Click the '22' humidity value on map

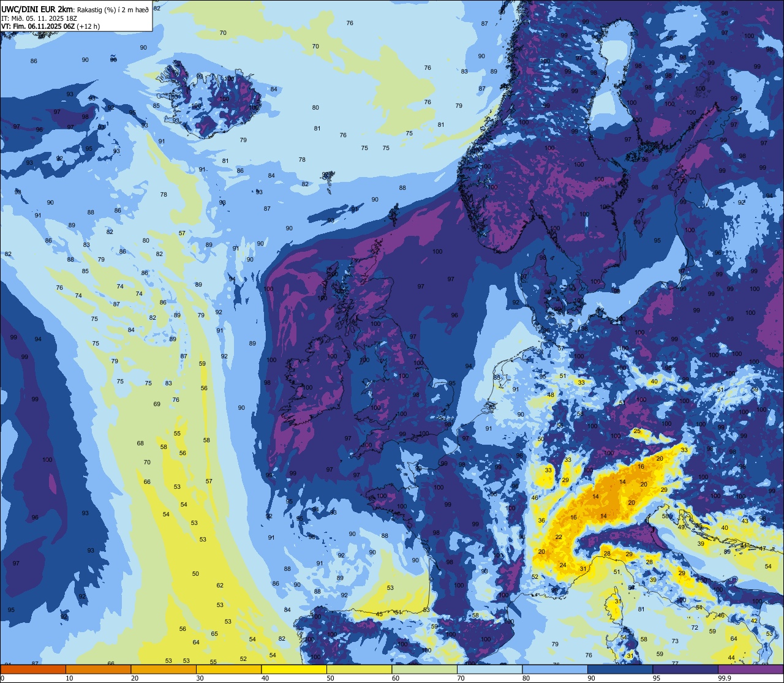point(559,537)
